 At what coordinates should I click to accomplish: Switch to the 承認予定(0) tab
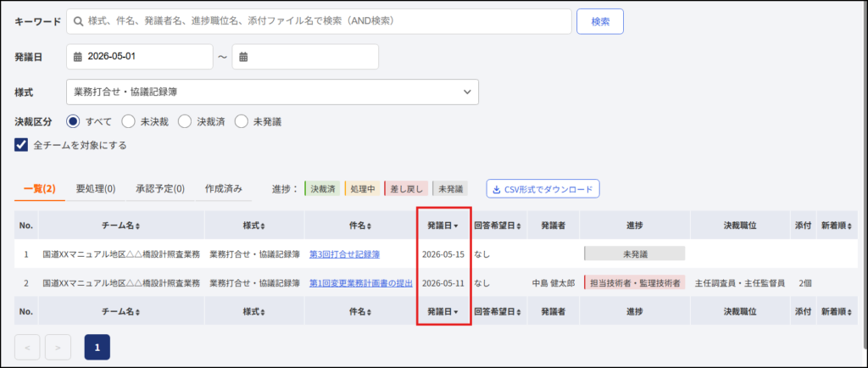point(160,189)
